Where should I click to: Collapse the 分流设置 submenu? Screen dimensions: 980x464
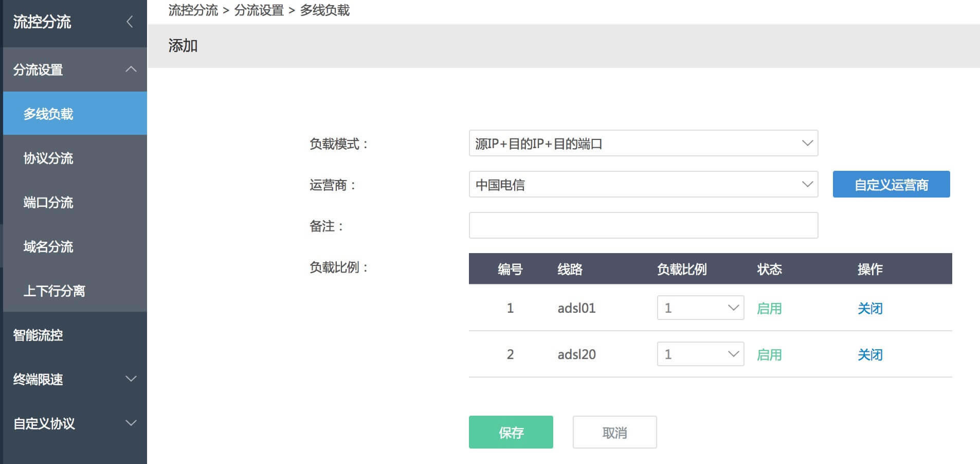(x=131, y=68)
